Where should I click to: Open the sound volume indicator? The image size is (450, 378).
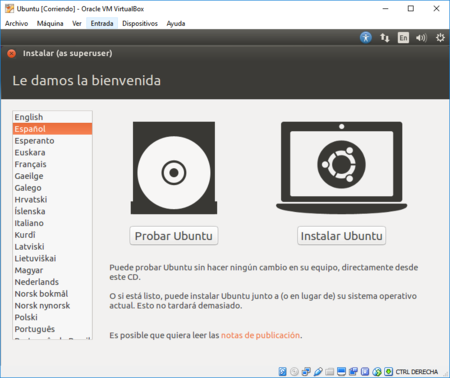(421, 38)
